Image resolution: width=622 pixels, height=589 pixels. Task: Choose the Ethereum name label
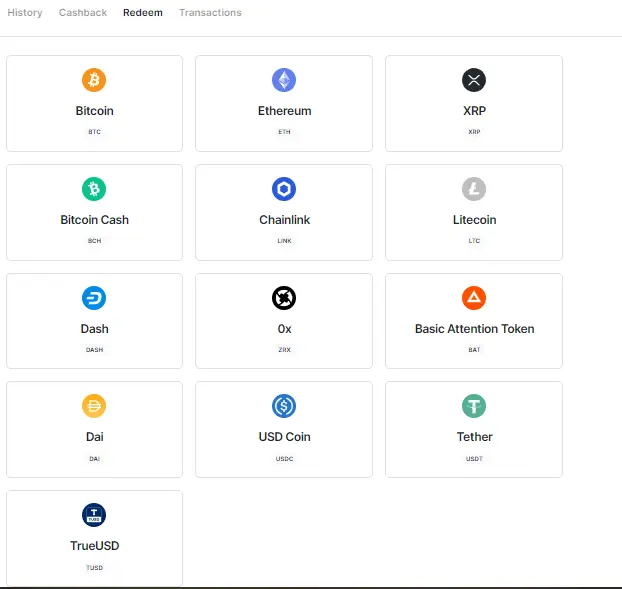click(284, 111)
